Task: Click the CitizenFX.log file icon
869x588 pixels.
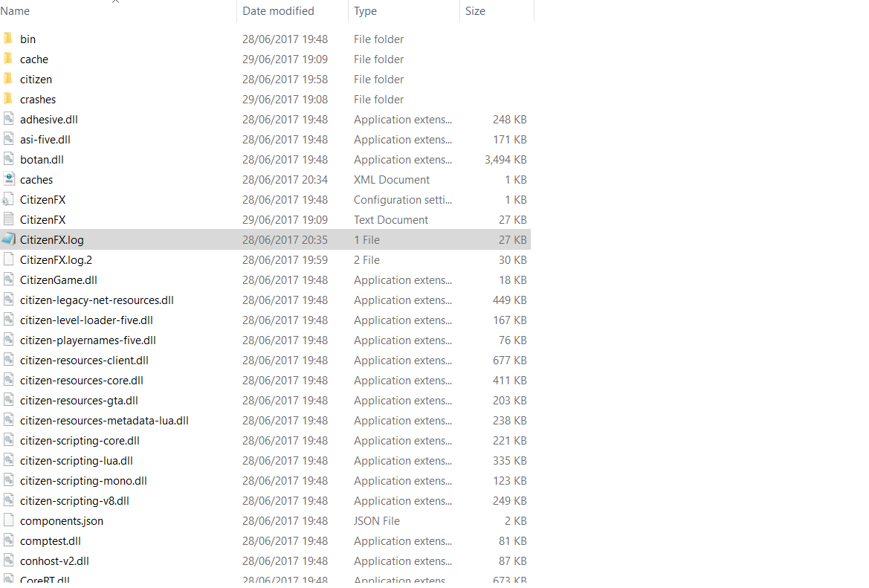Action: (x=8, y=239)
